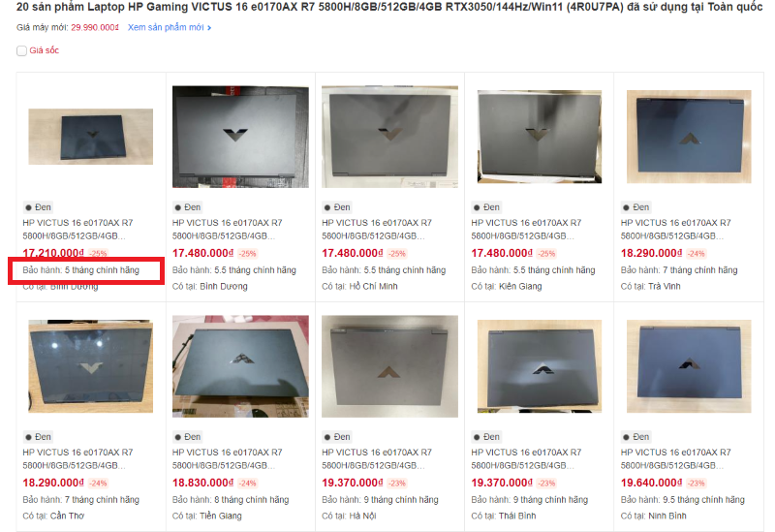
Task: Open the 17.210.000đ laptop photo in Bình Dương
Action: tap(90, 137)
